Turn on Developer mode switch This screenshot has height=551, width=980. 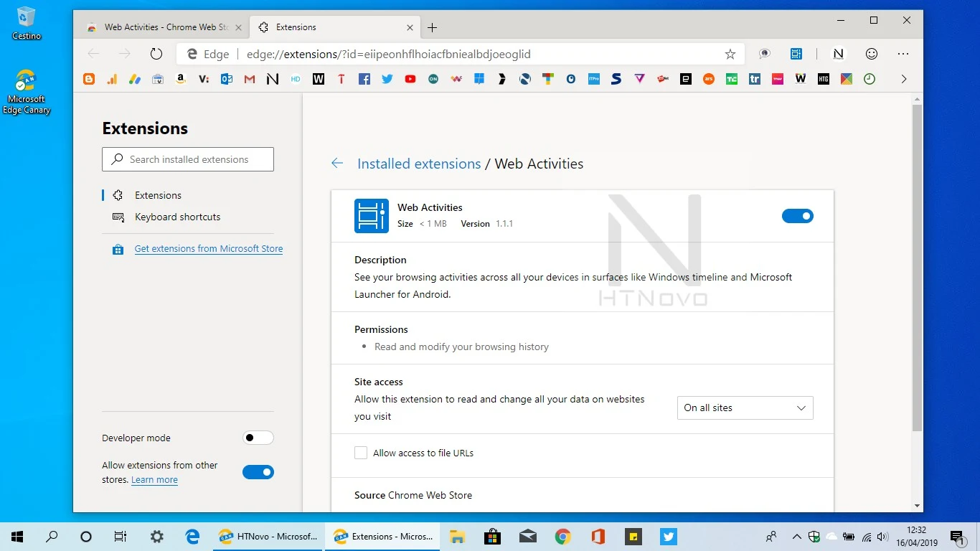[258, 438]
